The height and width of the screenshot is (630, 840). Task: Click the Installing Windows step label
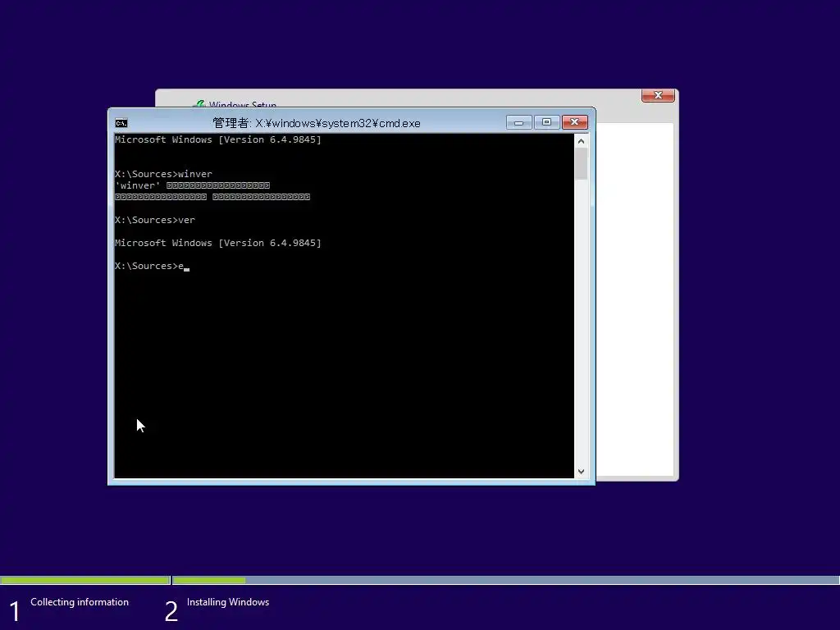(228, 602)
